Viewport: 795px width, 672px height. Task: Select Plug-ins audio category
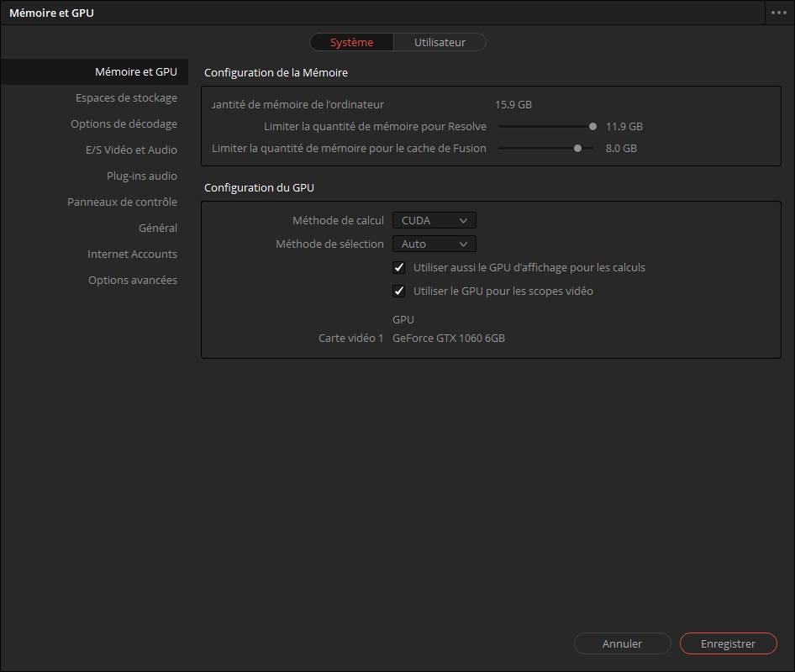[141, 176]
